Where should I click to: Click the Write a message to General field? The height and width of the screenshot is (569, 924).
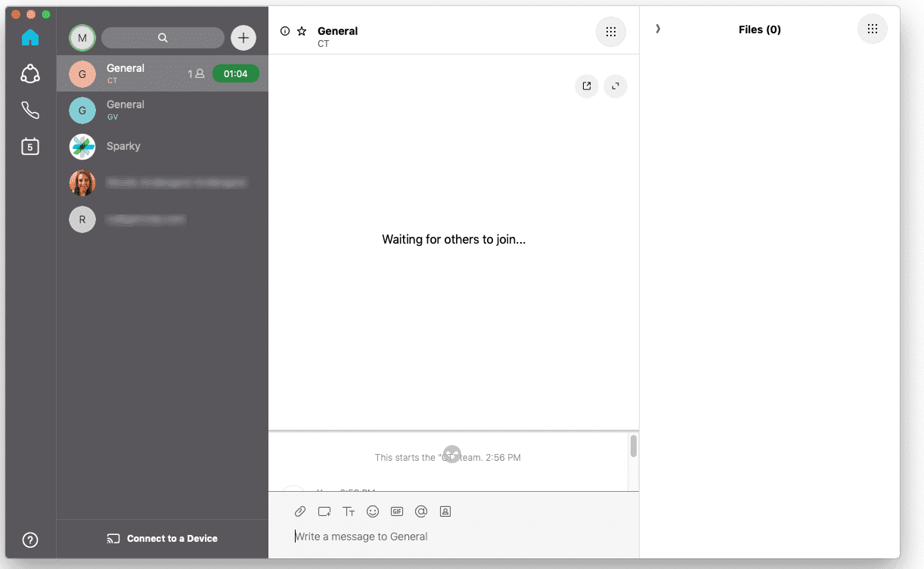(454, 536)
